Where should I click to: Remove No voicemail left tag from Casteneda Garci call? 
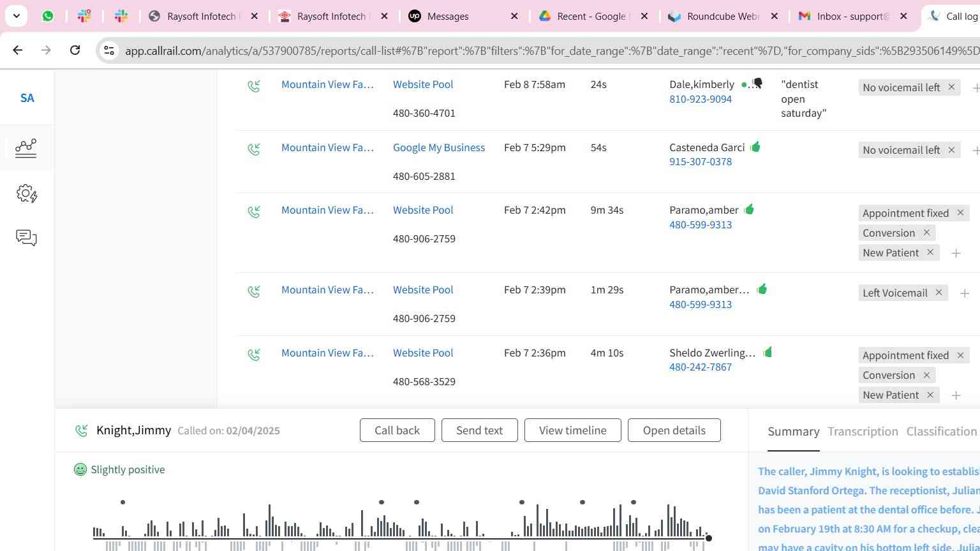click(x=951, y=150)
